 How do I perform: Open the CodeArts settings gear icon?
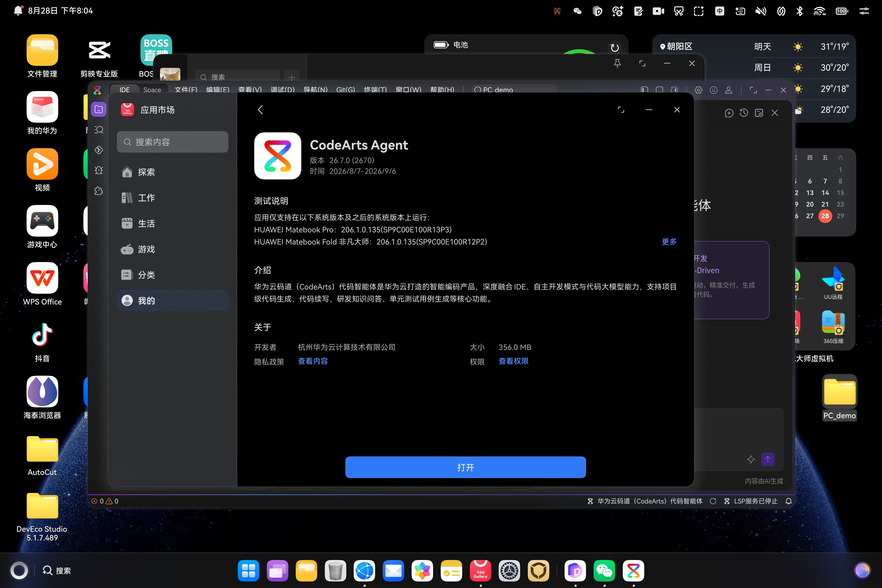[x=698, y=90]
